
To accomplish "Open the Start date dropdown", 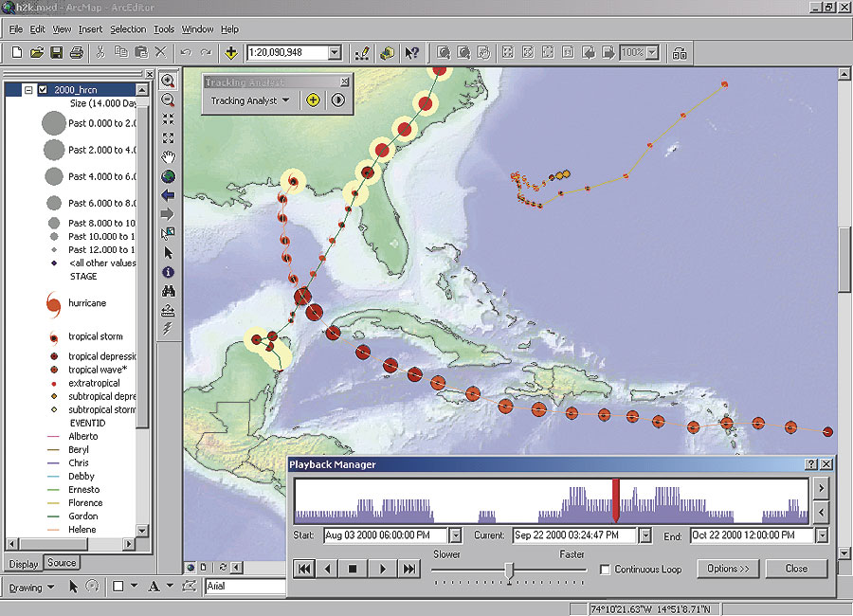I will coord(455,535).
